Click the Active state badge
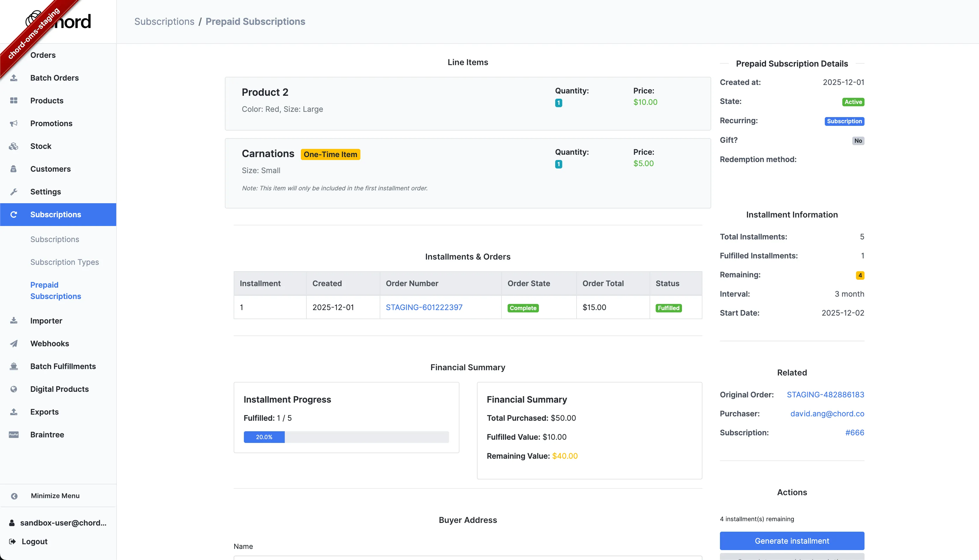The image size is (979, 560). (853, 102)
